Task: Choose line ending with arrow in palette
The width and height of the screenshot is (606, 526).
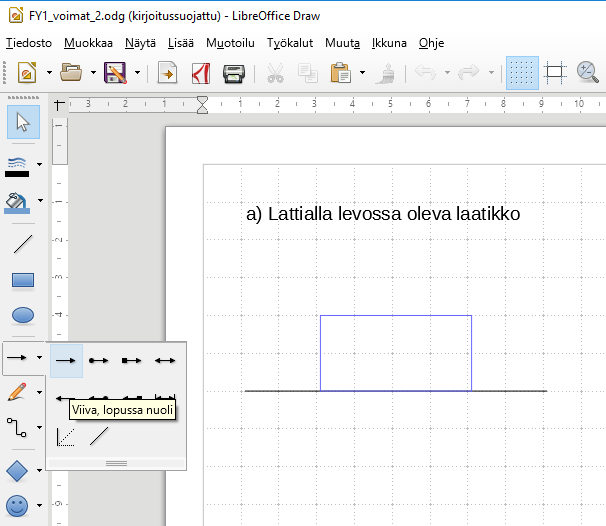Action: click(66, 361)
